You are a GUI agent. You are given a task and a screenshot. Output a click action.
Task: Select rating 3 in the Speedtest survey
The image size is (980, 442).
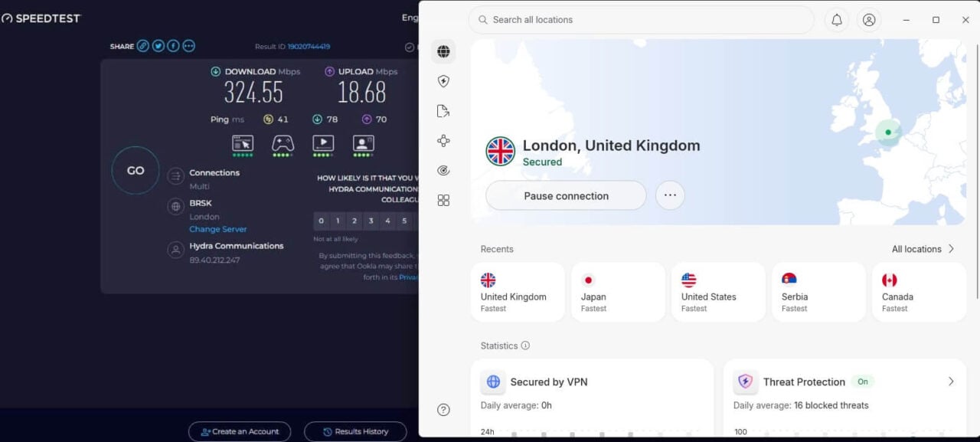coord(371,221)
